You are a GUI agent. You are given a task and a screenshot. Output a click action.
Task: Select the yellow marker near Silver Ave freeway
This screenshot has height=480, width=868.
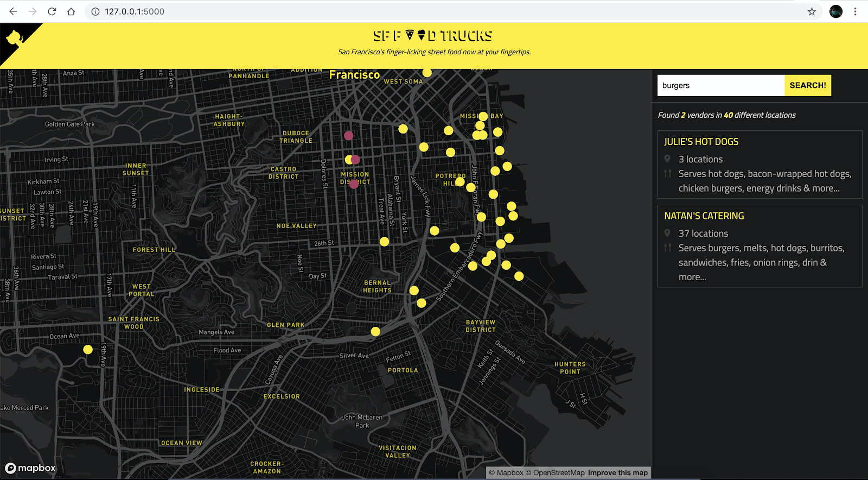click(375, 331)
